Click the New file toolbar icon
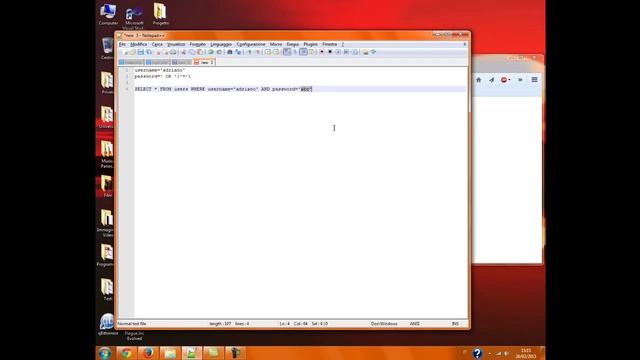 click(125, 52)
